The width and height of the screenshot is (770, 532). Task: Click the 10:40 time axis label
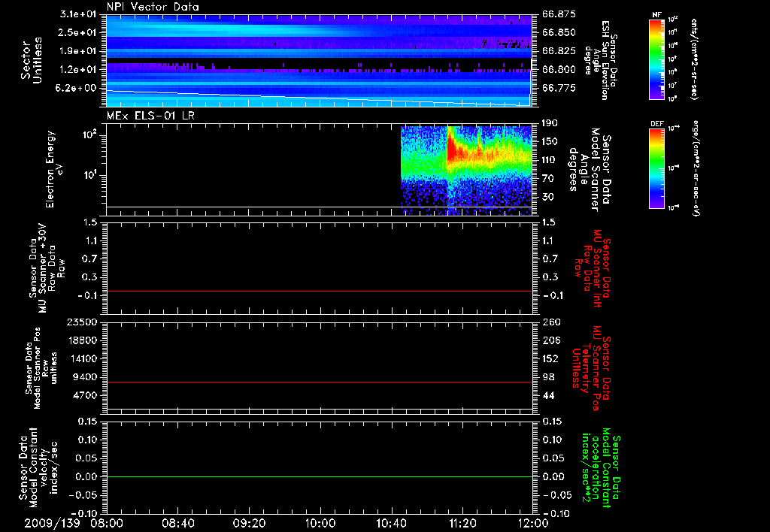391,524
